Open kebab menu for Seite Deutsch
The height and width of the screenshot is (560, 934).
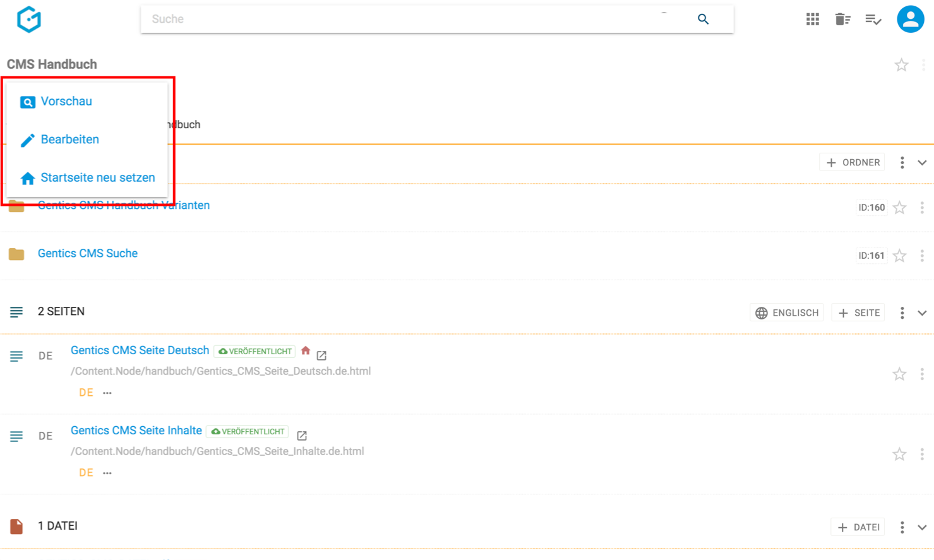(922, 374)
